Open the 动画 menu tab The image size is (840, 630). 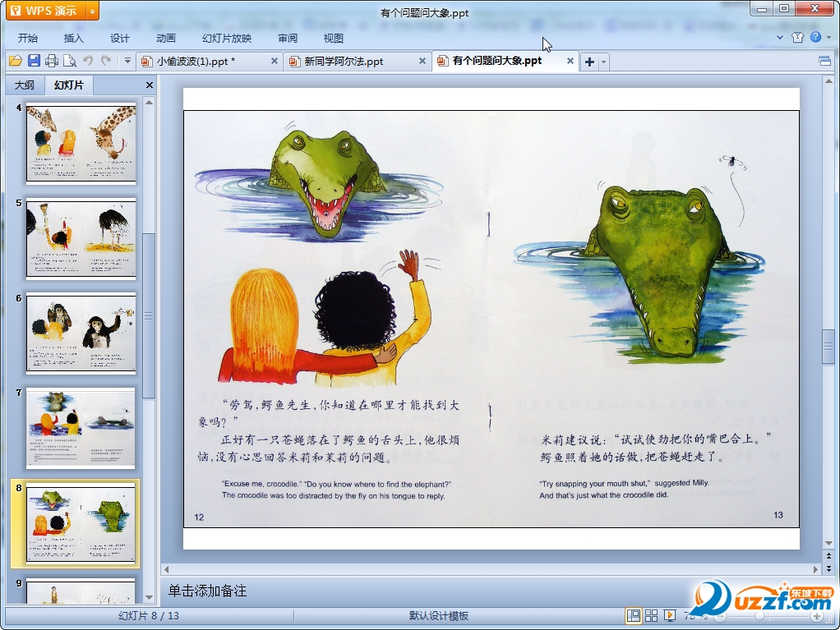pyautogui.click(x=165, y=38)
